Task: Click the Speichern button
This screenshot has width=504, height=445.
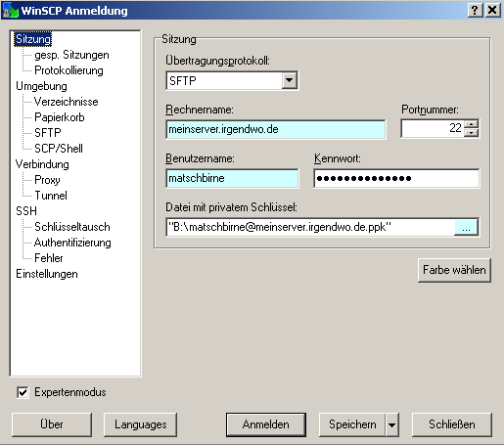Action: coord(352,424)
